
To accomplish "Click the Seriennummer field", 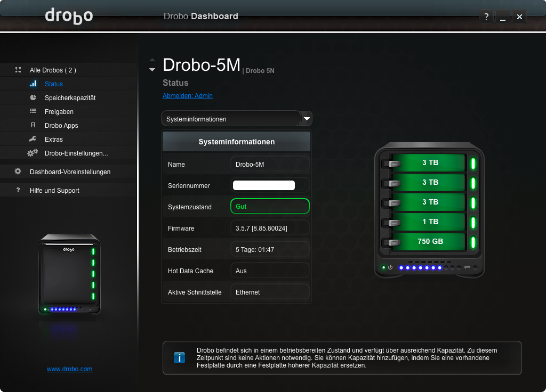I will pos(270,185).
